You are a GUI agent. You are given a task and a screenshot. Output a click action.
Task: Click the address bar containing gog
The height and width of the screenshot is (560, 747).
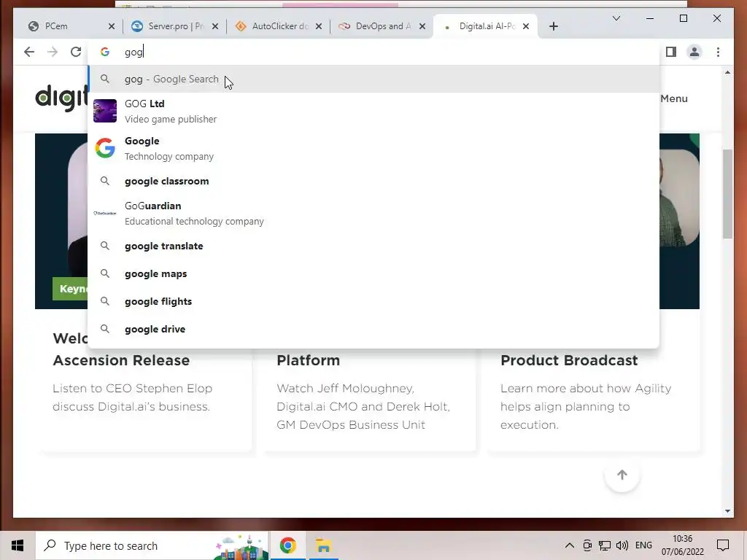pos(374,52)
